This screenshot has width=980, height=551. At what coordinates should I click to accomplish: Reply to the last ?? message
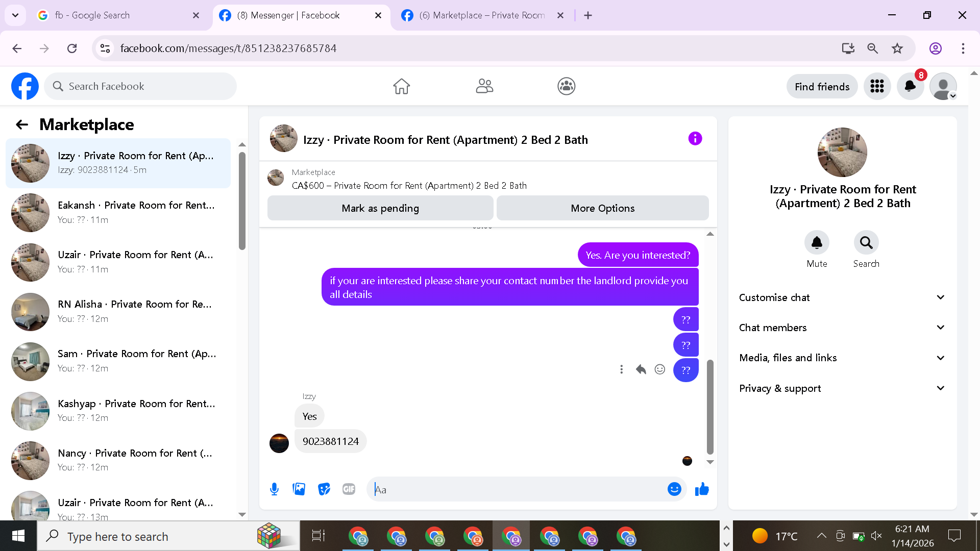(x=641, y=369)
